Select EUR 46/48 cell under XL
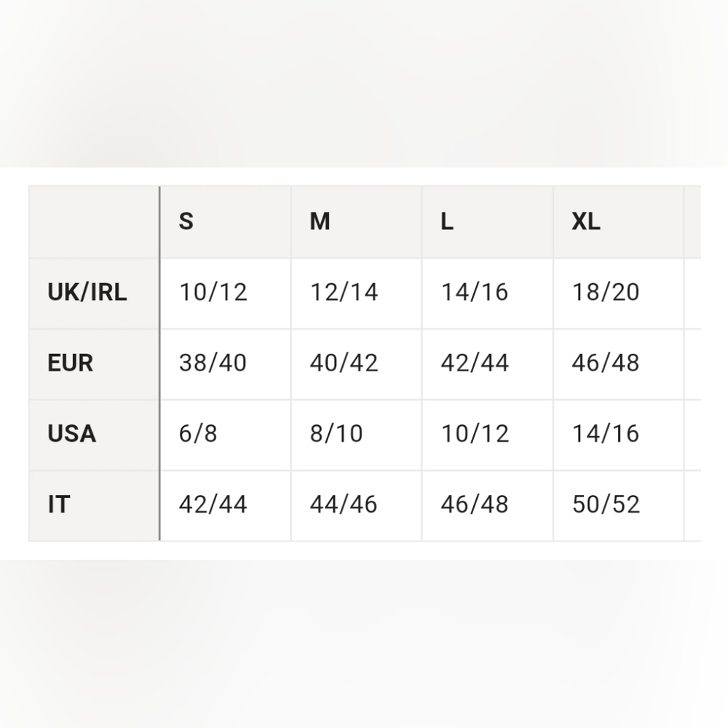The image size is (728, 728). (618, 364)
